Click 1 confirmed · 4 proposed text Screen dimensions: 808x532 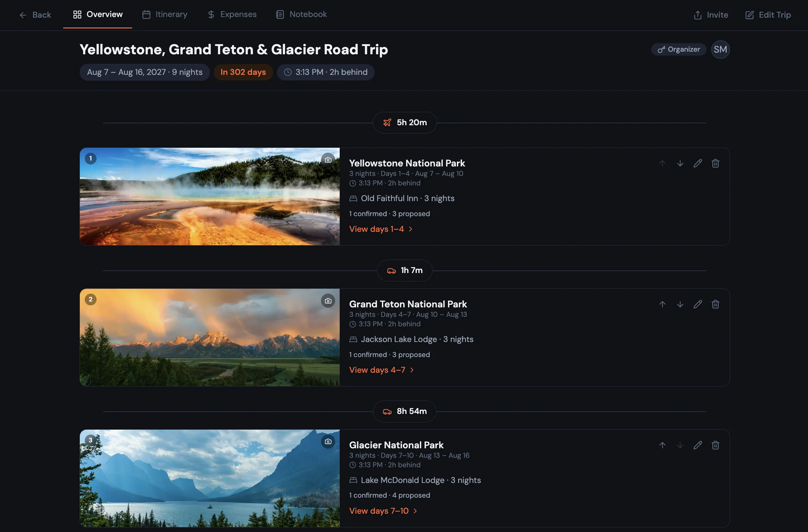[x=390, y=495]
